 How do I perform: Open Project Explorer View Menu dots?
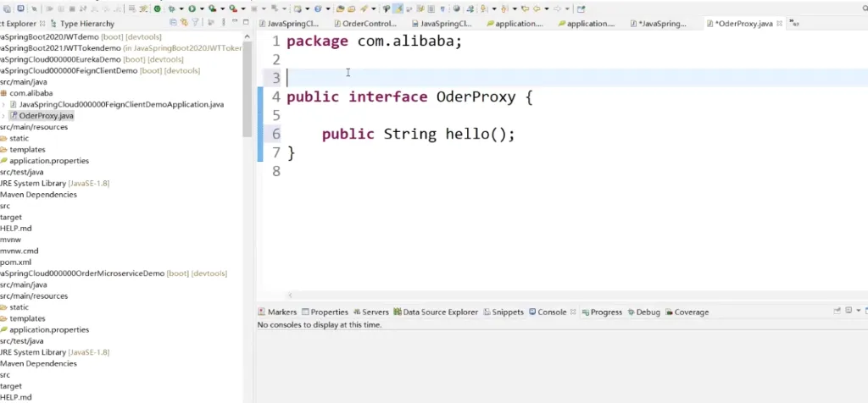pos(224,23)
